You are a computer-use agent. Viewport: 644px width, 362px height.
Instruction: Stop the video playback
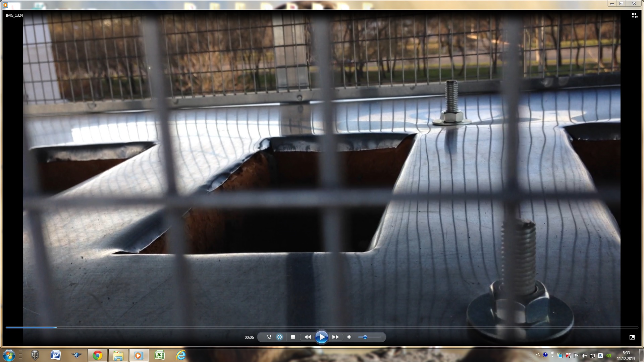click(x=293, y=337)
